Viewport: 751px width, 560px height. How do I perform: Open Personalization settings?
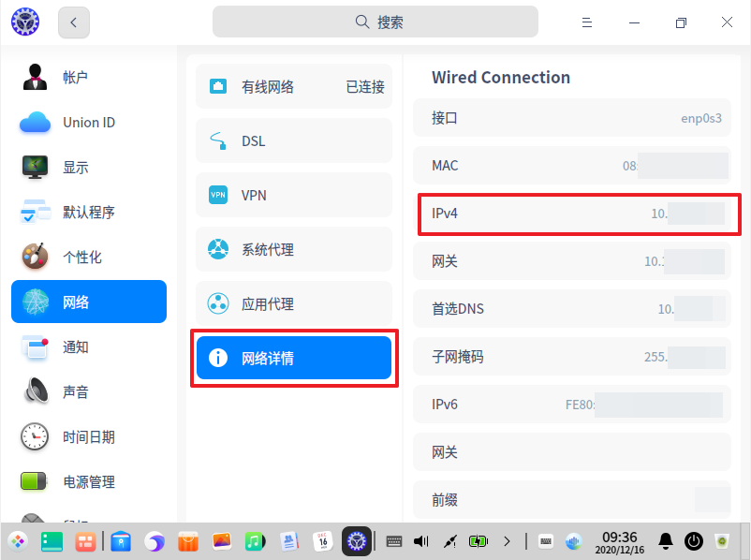[x=89, y=257]
